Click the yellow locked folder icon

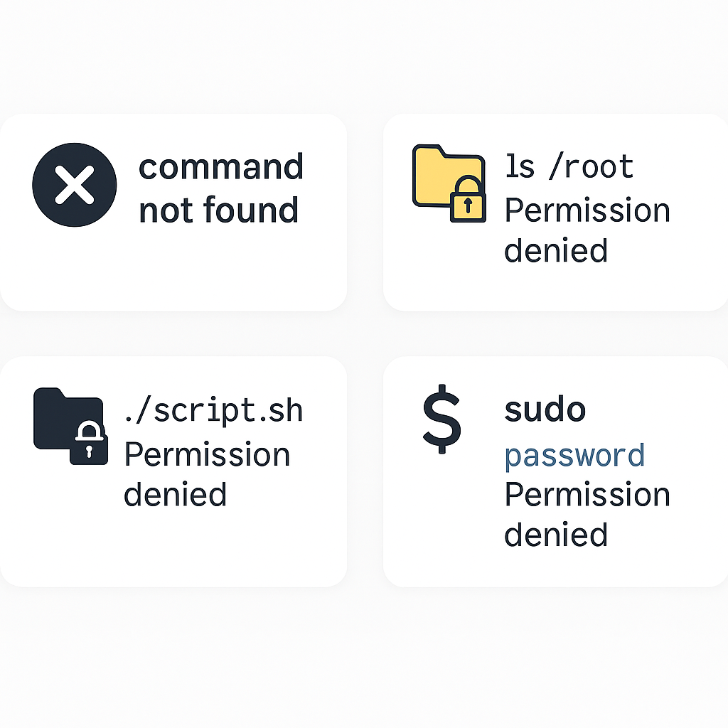(x=449, y=183)
